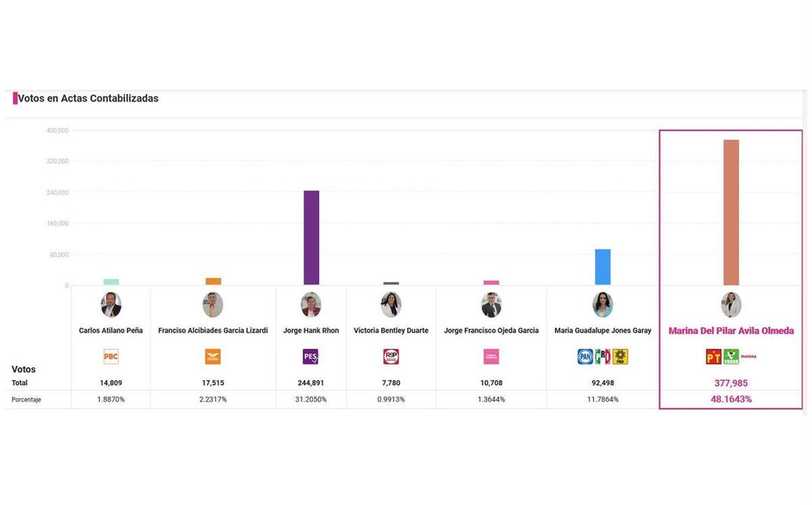812x505 pixels.
Task: Click the pink Fuerza por México logo
Action: tap(491, 356)
